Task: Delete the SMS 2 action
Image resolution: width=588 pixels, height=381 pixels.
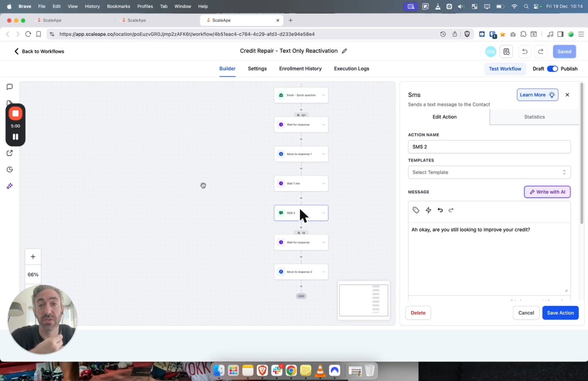Action: [x=418, y=313]
